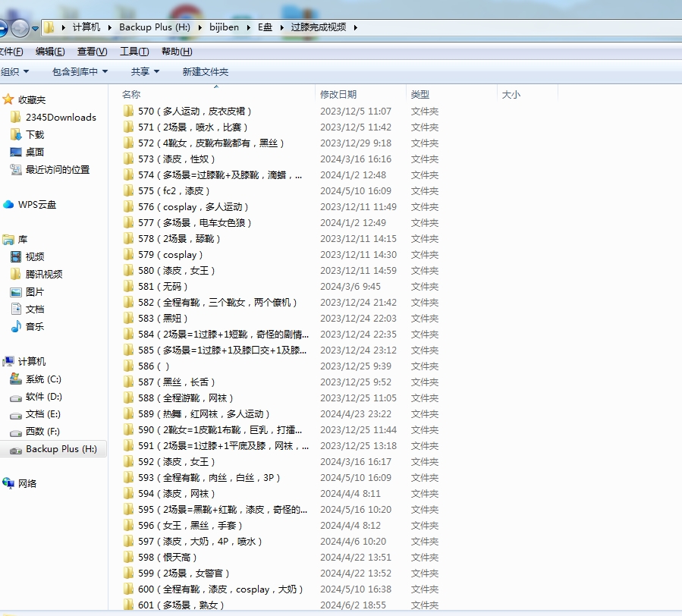The width and height of the screenshot is (682, 616).
Task: Open the 工具(T) menu
Action: point(134,52)
